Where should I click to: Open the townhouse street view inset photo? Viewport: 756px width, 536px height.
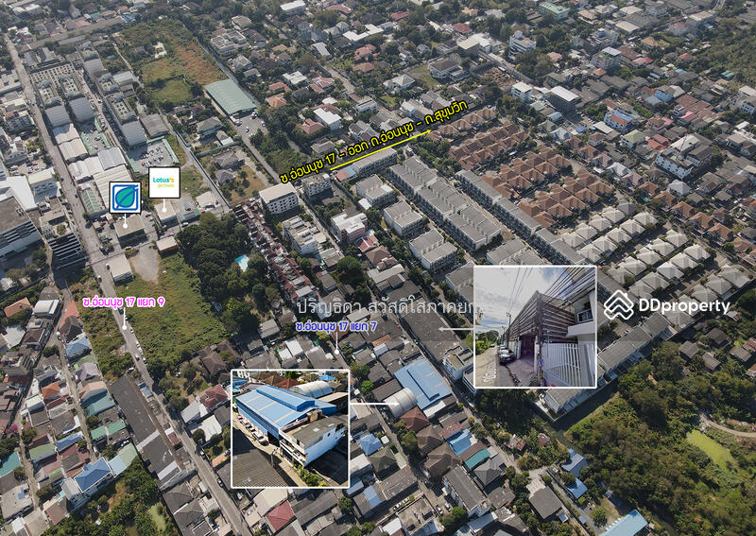point(534,326)
